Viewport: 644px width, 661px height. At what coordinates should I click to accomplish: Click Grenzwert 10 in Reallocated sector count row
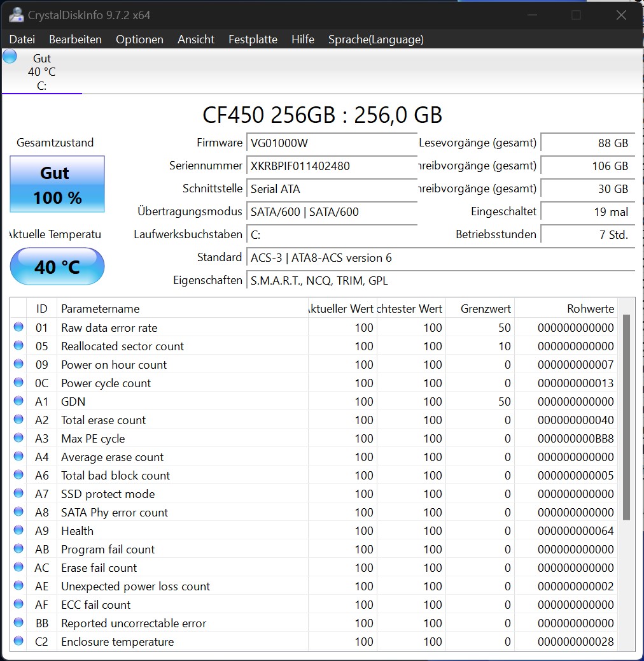pos(504,346)
